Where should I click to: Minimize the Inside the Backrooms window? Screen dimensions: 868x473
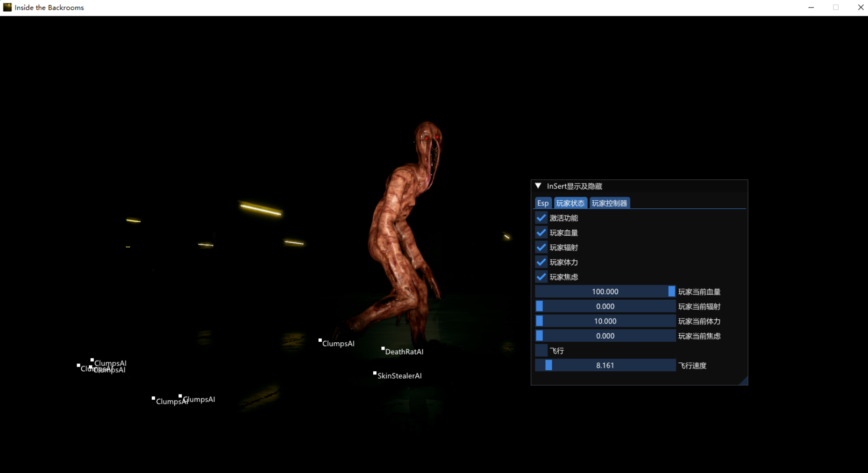pyautogui.click(x=811, y=7)
